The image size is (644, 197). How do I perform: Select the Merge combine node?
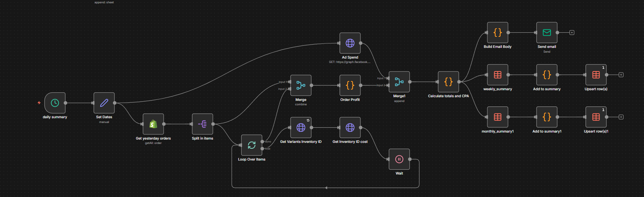301,85
